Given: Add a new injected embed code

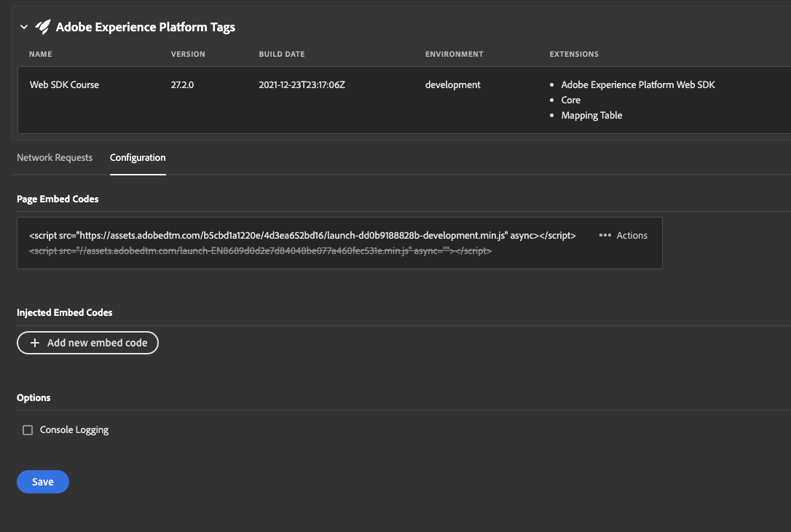Looking at the screenshot, I should [87, 342].
